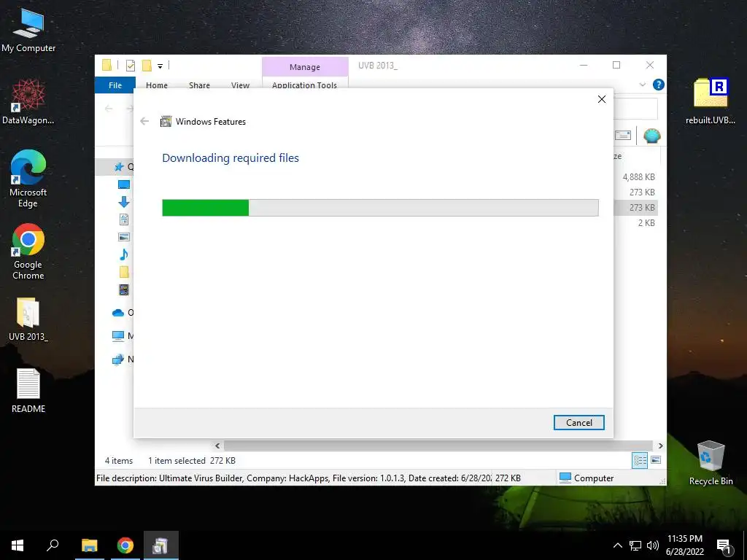Click the envelope toolbar icon in Explorer
This screenshot has width=747, height=560.
click(623, 136)
